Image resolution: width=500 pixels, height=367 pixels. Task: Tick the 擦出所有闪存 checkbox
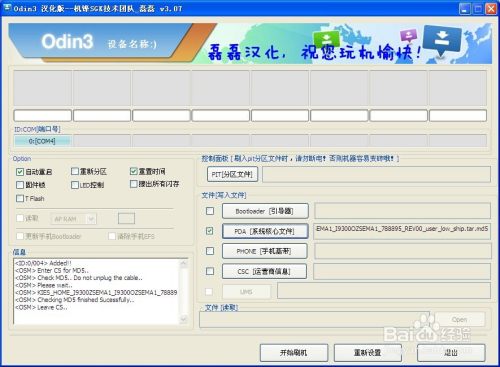pyautogui.click(x=134, y=184)
